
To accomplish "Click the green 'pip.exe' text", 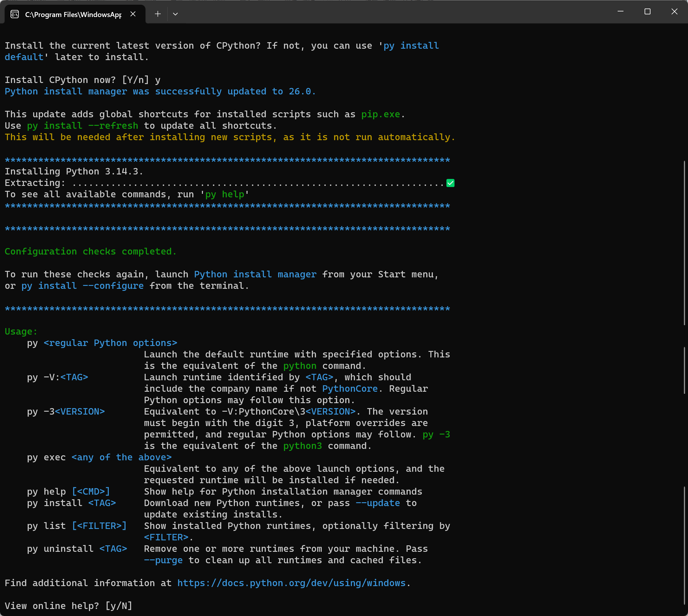I will [380, 114].
